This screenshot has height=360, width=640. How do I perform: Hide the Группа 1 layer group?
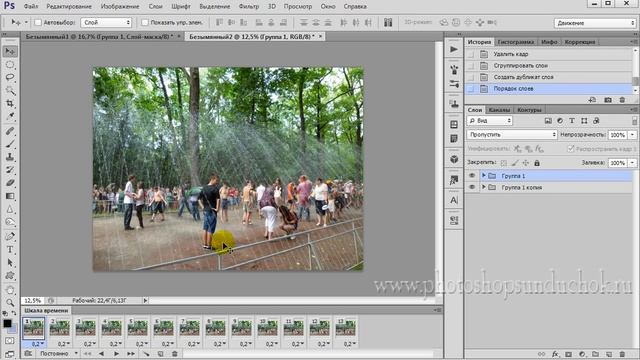472,176
